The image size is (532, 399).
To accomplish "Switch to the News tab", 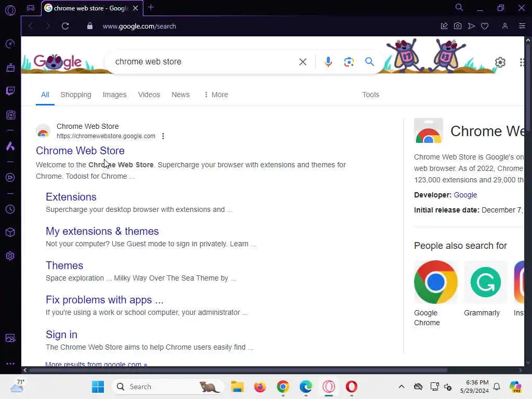I will tap(180, 95).
